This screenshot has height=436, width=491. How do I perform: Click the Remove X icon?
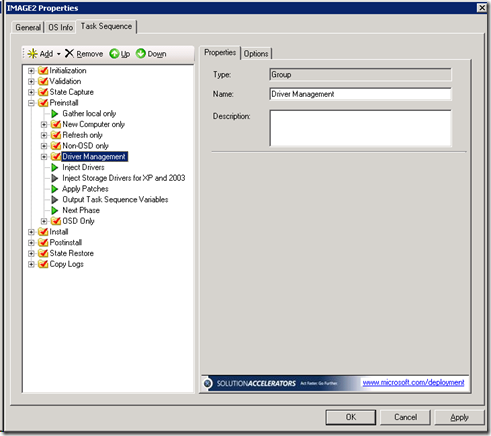69,53
